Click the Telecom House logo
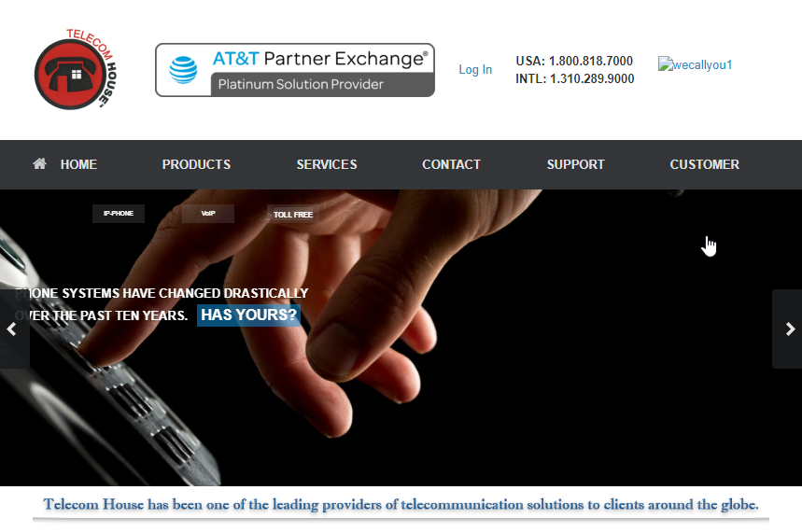 click(x=76, y=68)
